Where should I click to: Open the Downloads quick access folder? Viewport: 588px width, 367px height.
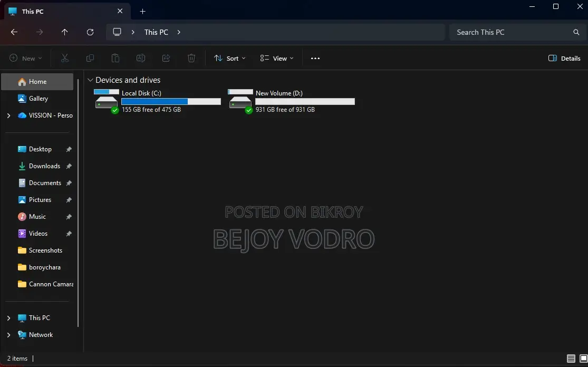point(37,166)
